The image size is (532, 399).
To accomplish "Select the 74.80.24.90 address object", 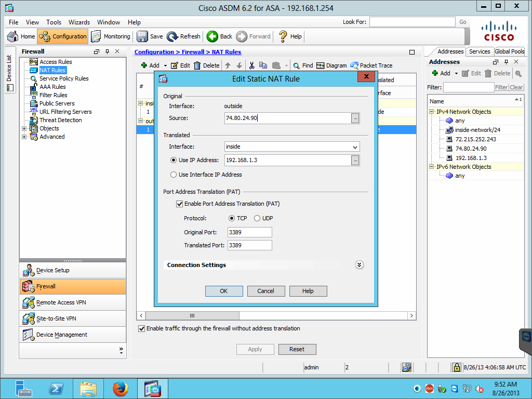I will (x=471, y=149).
